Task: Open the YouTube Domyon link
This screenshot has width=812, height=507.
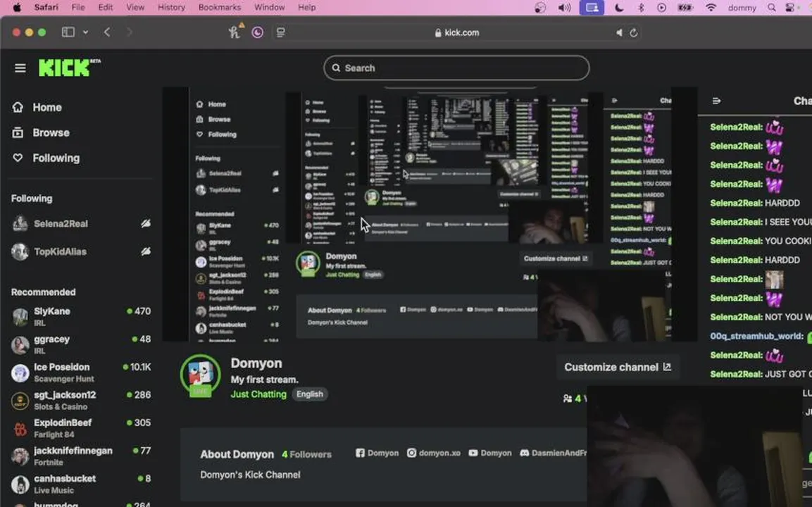Action: click(490, 453)
